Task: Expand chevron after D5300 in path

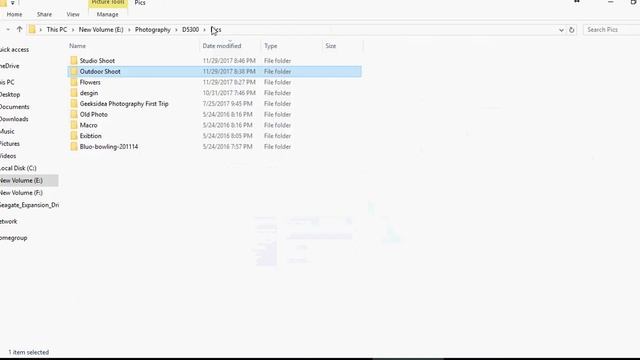Action: pos(204,30)
